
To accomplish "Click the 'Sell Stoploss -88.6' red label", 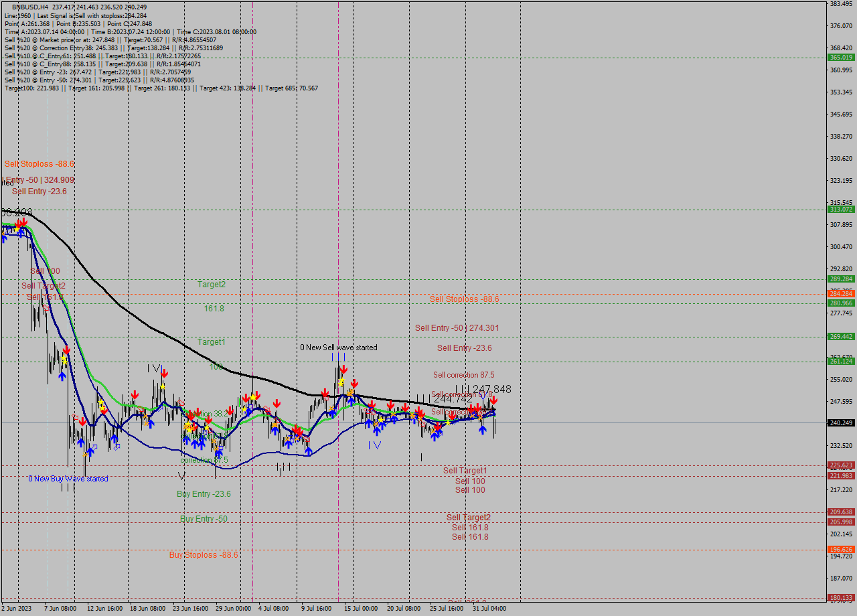I will [x=464, y=299].
